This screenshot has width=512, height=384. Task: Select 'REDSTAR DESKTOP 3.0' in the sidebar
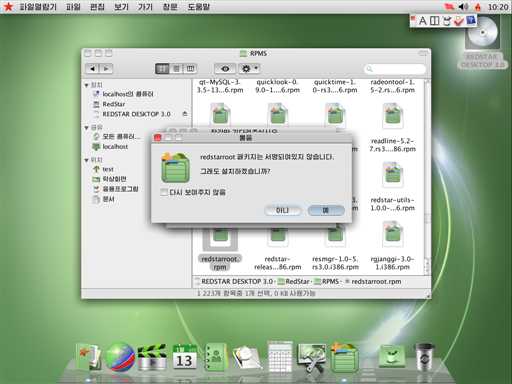pyautogui.click(x=132, y=114)
